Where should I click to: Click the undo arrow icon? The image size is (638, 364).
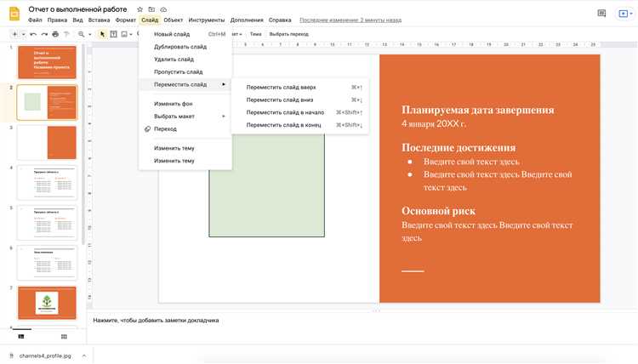33,34
